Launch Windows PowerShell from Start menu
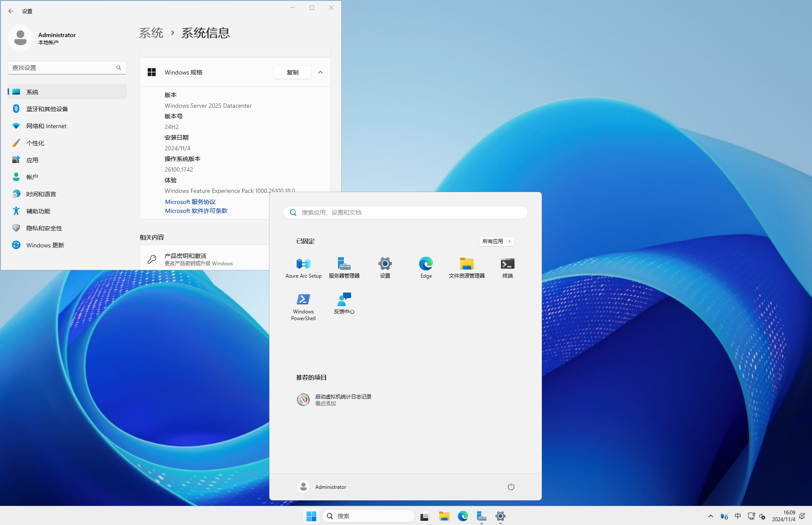The width and height of the screenshot is (812, 525). click(x=303, y=307)
